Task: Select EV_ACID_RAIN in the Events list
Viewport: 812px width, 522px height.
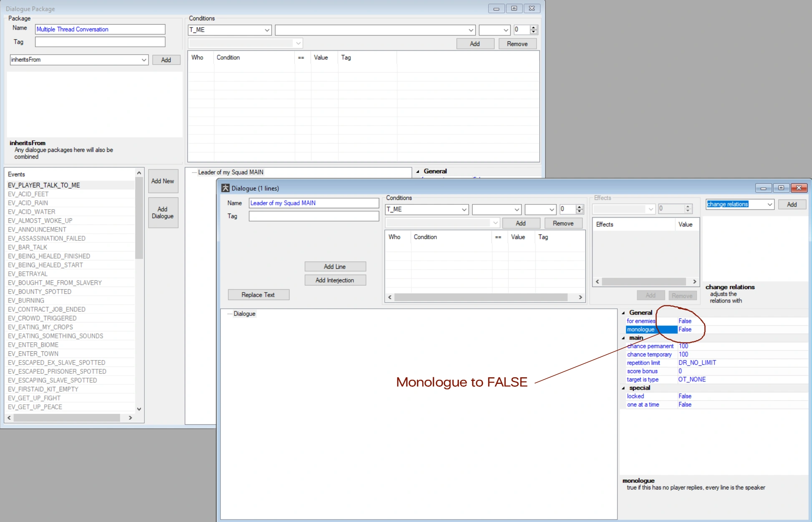Action: click(28, 203)
